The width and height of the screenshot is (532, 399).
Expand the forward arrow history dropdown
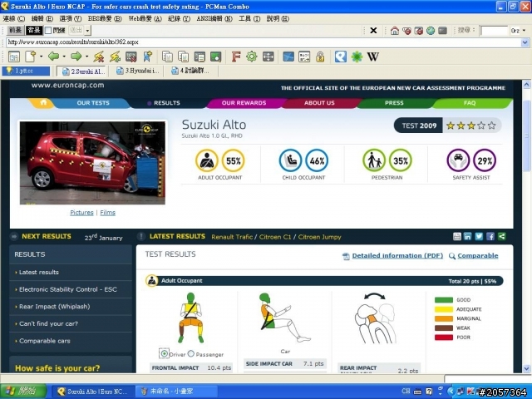(86, 57)
